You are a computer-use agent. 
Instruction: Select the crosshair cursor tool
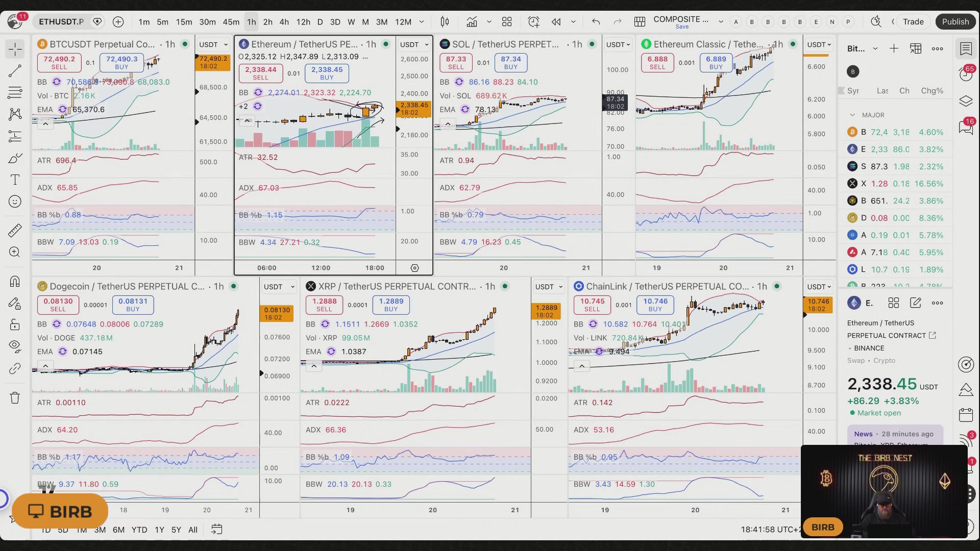coord(15,49)
